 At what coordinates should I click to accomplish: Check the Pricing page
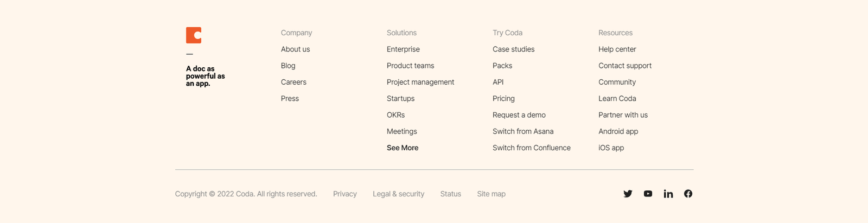coord(503,99)
